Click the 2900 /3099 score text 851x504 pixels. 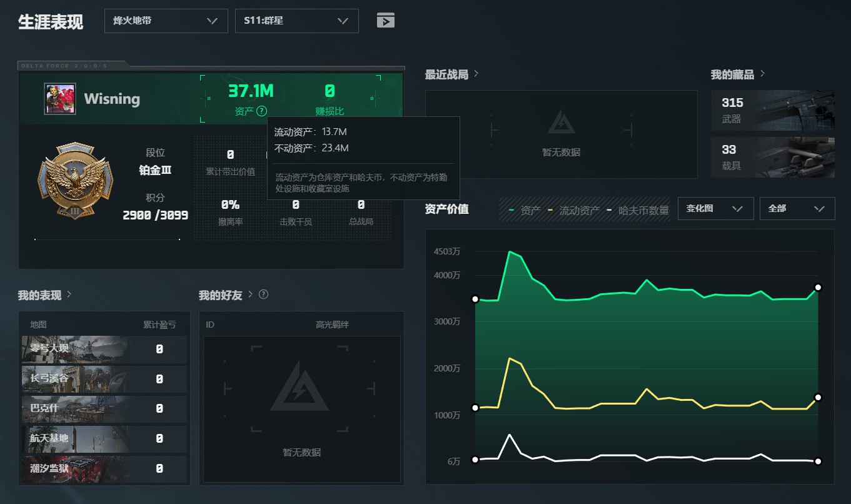pyautogui.click(x=155, y=215)
